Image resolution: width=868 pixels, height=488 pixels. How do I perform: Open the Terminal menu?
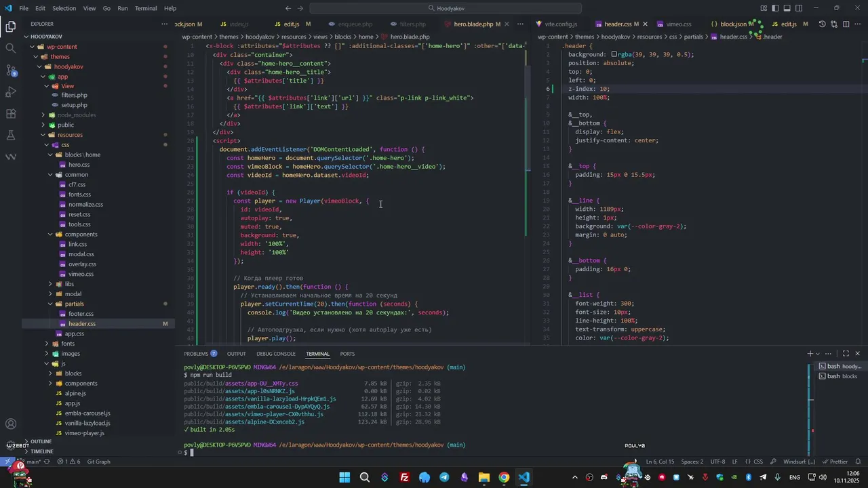point(146,8)
